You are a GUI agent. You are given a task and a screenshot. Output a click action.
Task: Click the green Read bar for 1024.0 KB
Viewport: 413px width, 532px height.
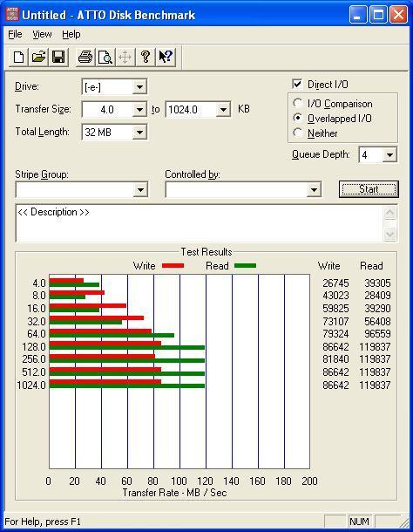pyautogui.click(x=127, y=386)
